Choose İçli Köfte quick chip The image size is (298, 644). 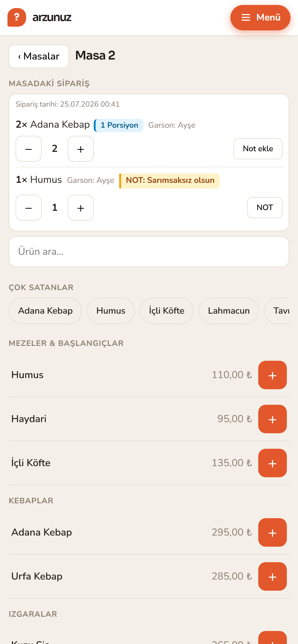tap(167, 311)
